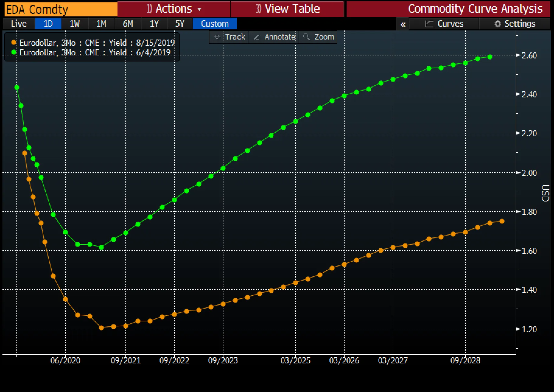The image size is (554, 392).
Task: Click the Actions dropdown arrow
Action: point(199,9)
